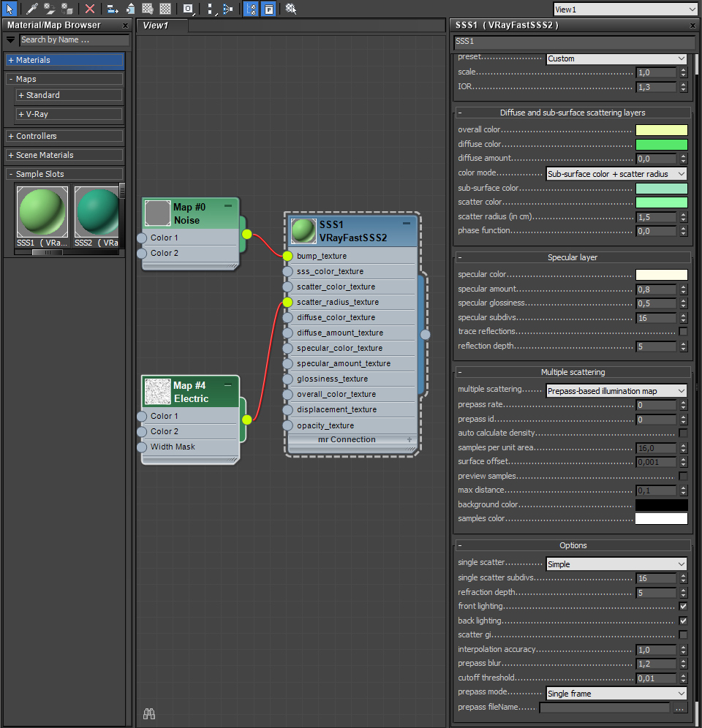
Task: Expand the Materials group in browser
Action: click(x=64, y=60)
